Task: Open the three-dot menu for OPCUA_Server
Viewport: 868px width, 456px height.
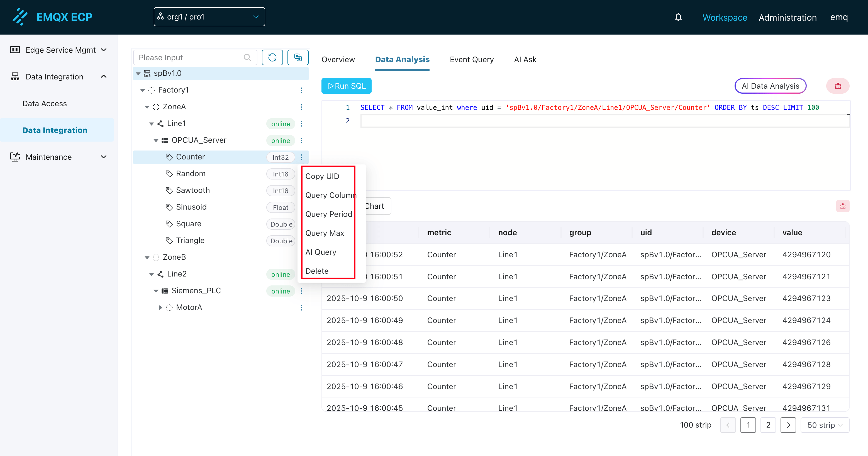Action: 301,140
